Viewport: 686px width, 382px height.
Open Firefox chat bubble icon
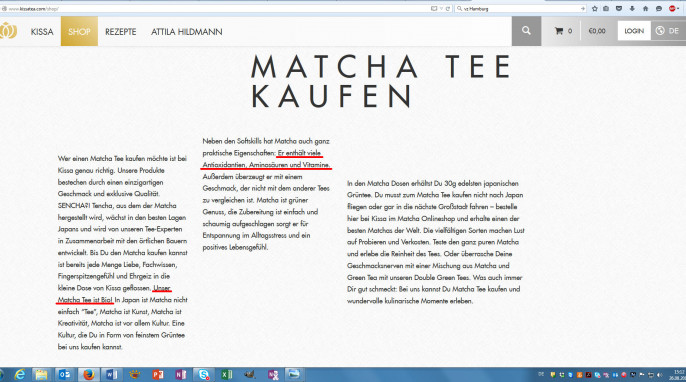659,8
